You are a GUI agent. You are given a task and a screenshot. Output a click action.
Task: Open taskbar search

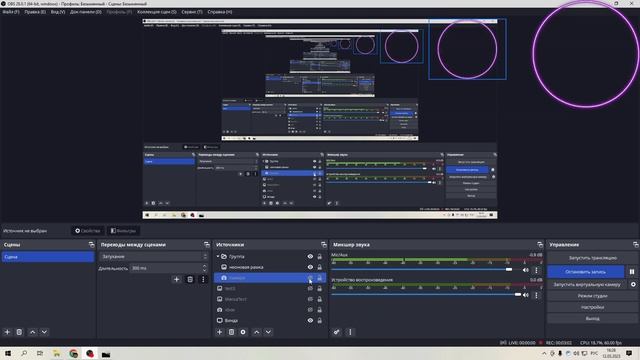click(24, 353)
